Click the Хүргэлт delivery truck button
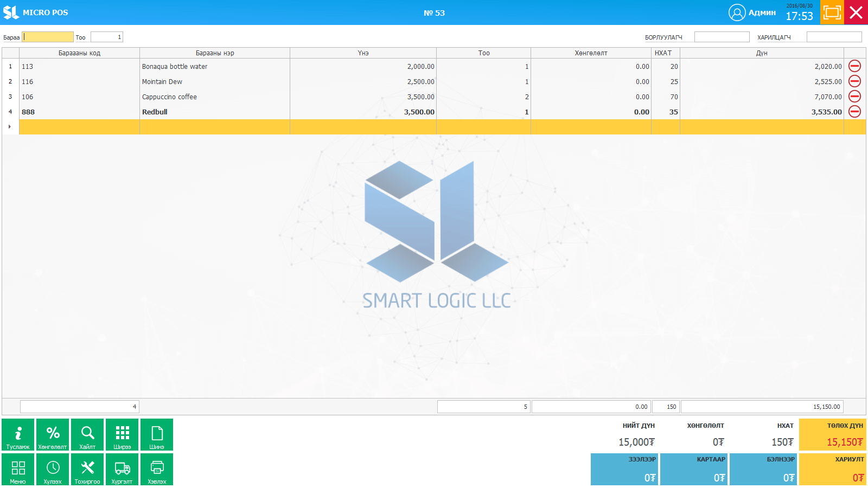Viewport: 868px width, 488px height. pyautogui.click(x=122, y=469)
